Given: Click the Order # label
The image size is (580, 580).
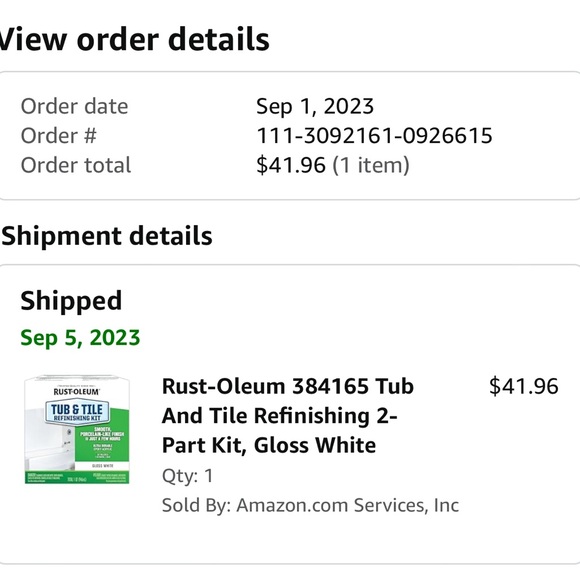Looking at the screenshot, I should 58,135.
